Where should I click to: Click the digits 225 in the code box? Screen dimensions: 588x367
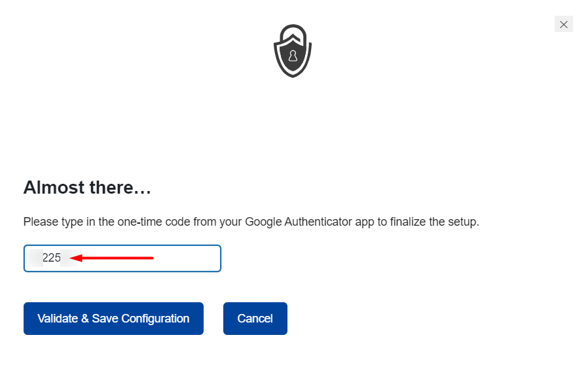pyautogui.click(x=51, y=258)
